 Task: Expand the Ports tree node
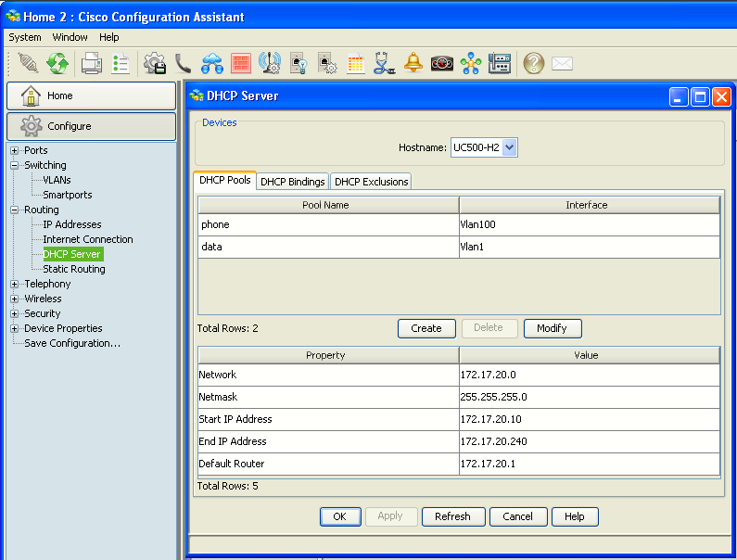click(15, 150)
